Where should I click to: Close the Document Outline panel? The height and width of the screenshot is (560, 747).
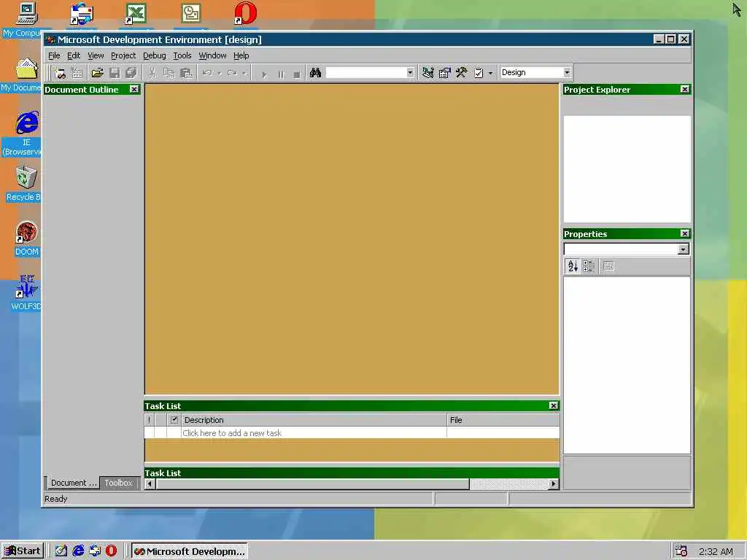[134, 89]
